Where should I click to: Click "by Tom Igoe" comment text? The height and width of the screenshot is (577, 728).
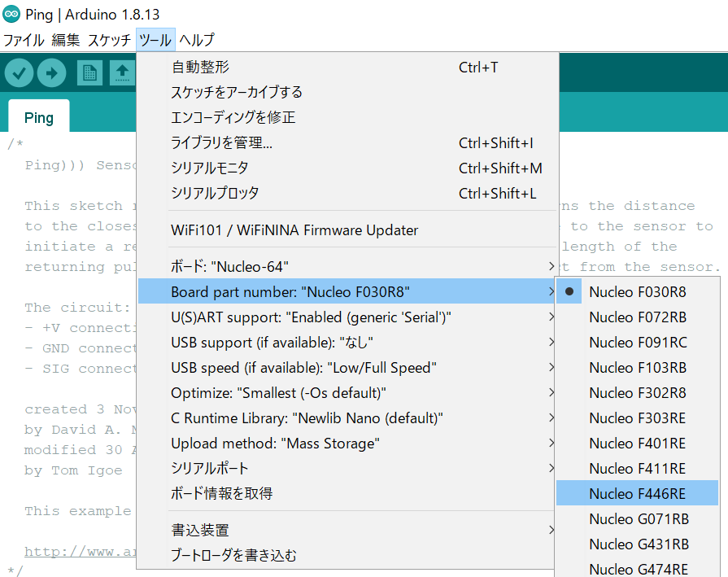point(73,470)
